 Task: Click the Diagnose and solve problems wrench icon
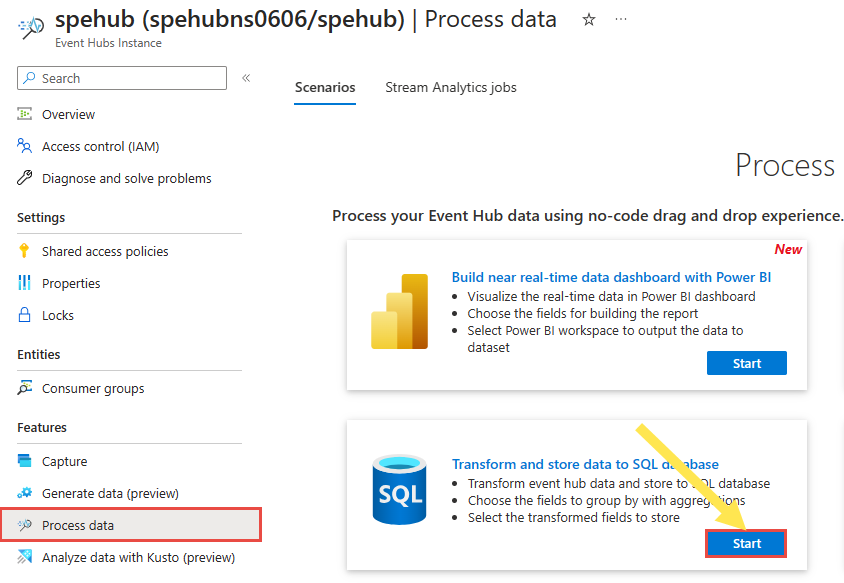click(24, 178)
